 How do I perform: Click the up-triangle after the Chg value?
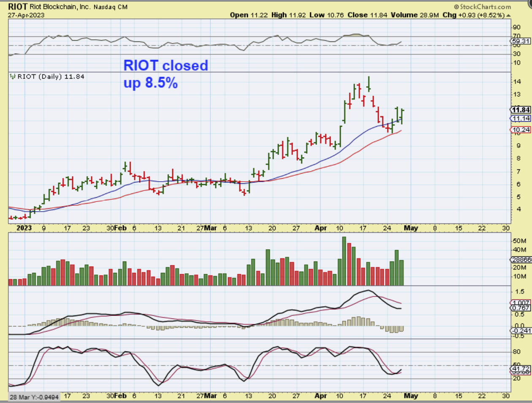coord(508,15)
